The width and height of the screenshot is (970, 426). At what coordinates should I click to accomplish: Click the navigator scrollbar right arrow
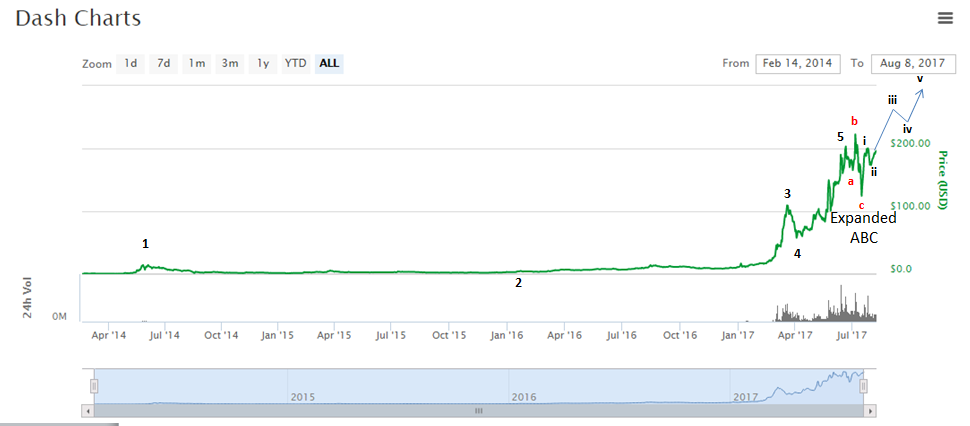pos(872,411)
